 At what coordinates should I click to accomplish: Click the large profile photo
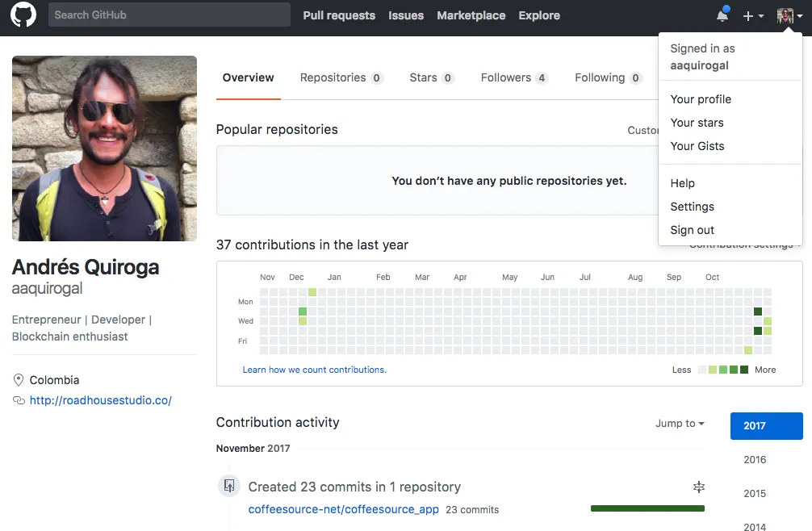[104, 148]
